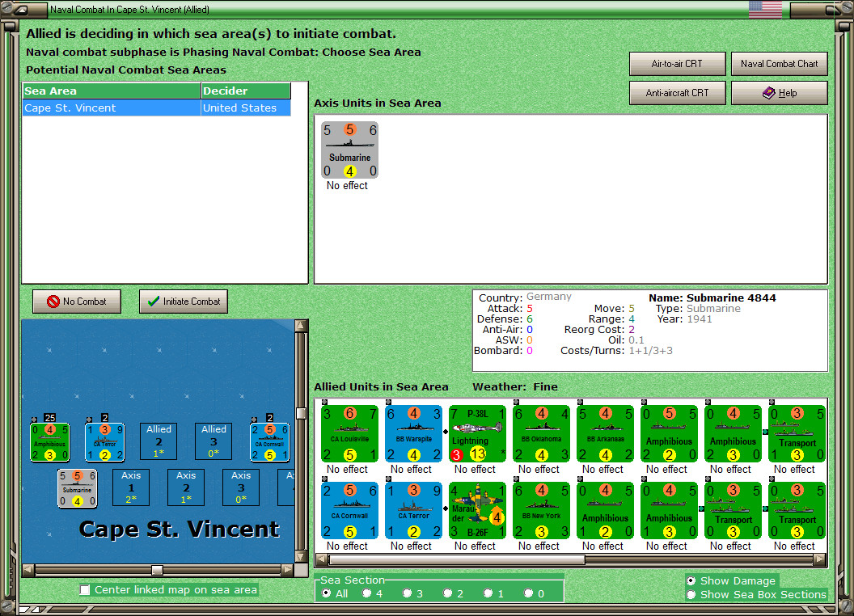Image resolution: width=854 pixels, height=616 pixels.
Task: Click the Allied units horizontal scrollbar thumb
Action: (456, 559)
